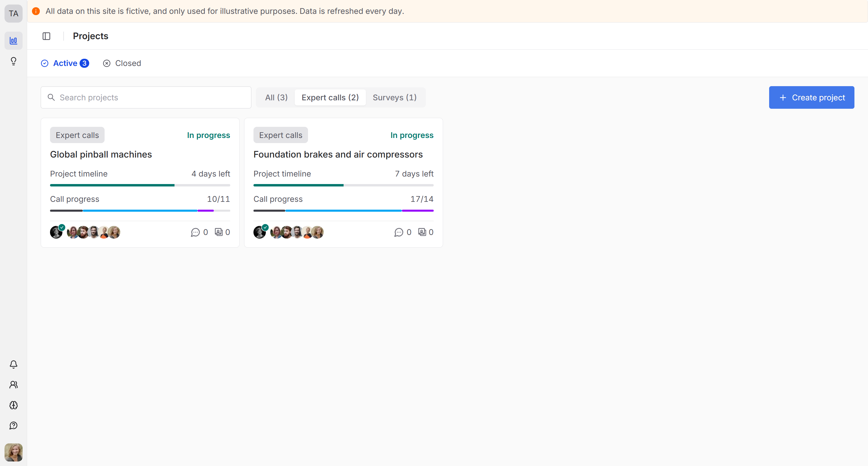Open the projects chart icon in sidebar

[14, 41]
